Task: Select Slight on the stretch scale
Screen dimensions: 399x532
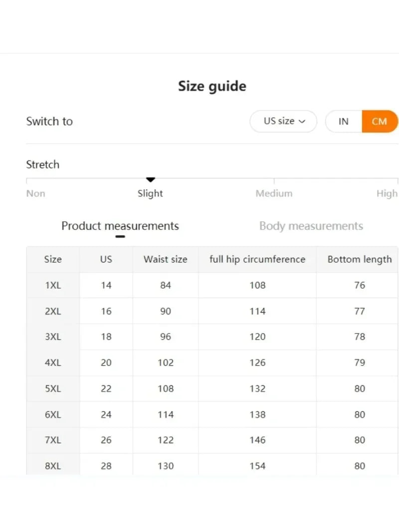Action: pos(150,193)
